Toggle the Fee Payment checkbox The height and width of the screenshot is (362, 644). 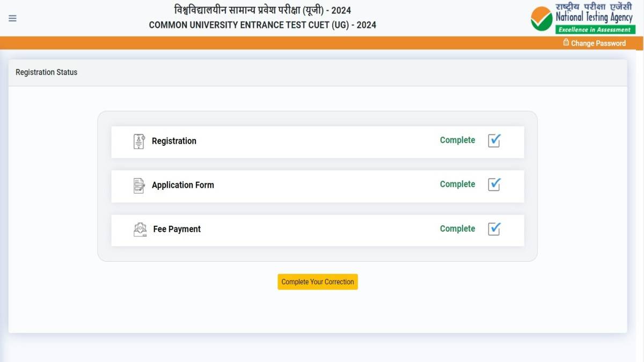coord(494,229)
